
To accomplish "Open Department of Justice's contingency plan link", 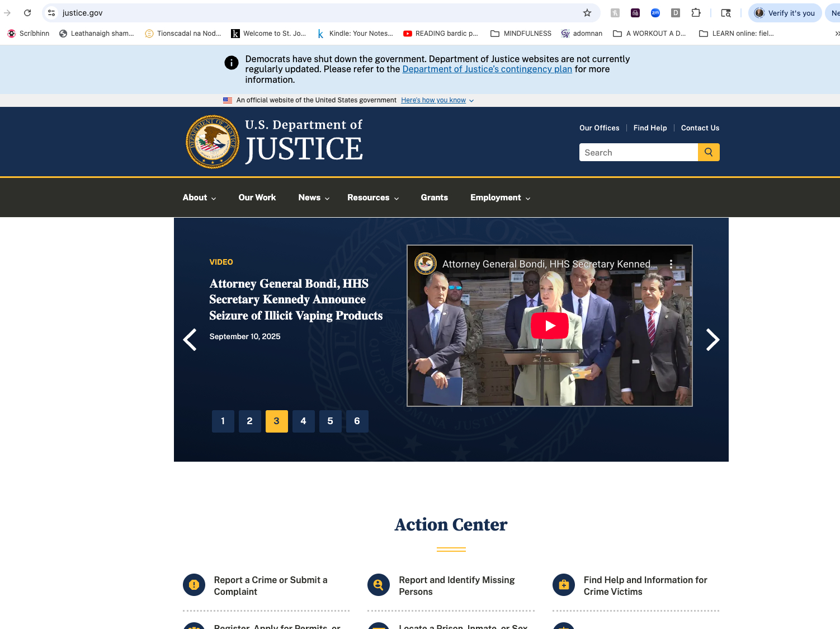I will click(x=487, y=69).
